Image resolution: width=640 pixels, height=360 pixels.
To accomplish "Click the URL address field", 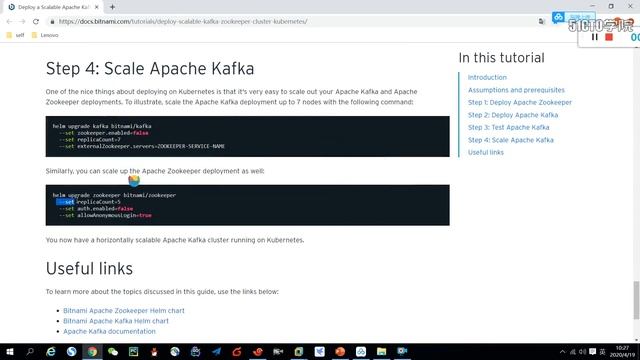I will point(294,21).
